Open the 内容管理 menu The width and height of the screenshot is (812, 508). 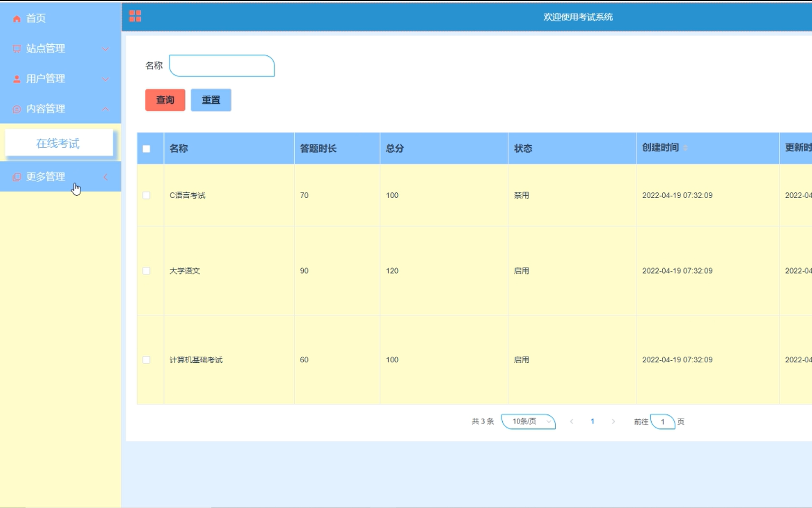[x=60, y=109]
